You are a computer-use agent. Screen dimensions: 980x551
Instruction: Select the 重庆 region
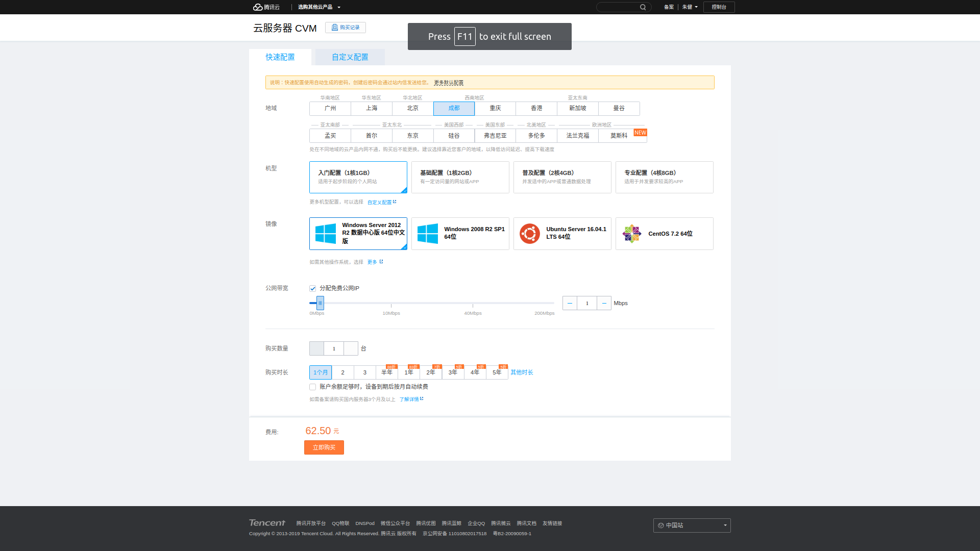coord(495,108)
